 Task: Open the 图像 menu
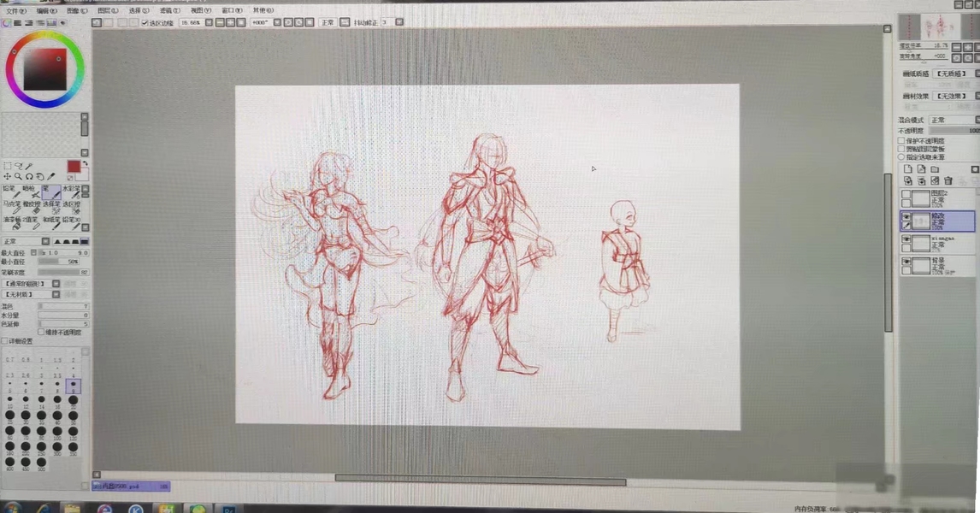[x=77, y=10]
